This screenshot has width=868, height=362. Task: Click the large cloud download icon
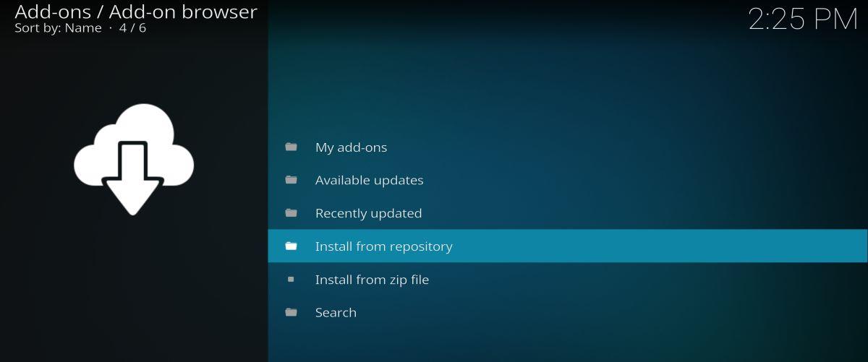(133, 159)
